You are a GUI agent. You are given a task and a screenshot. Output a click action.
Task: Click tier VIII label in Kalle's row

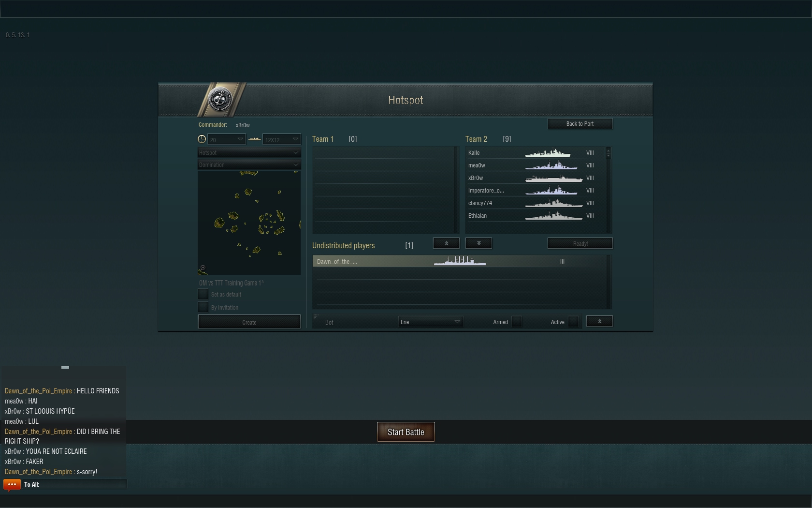pyautogui.click(x=590, y=153)
